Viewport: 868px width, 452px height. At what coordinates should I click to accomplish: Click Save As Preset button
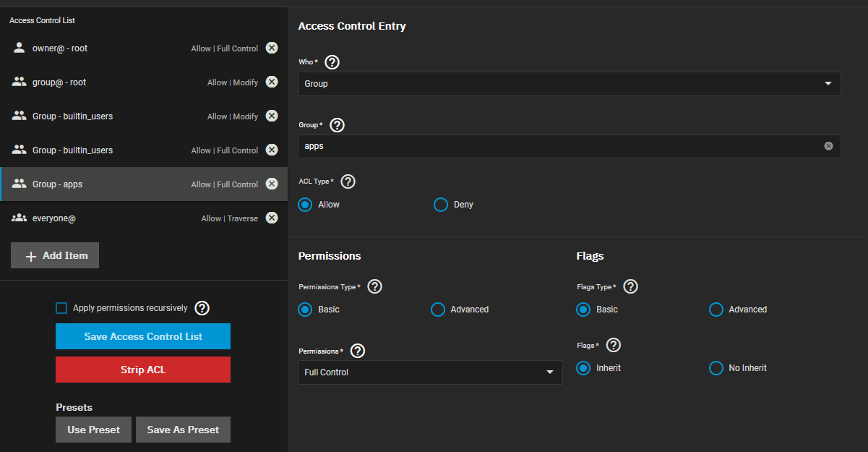point(183,430)
